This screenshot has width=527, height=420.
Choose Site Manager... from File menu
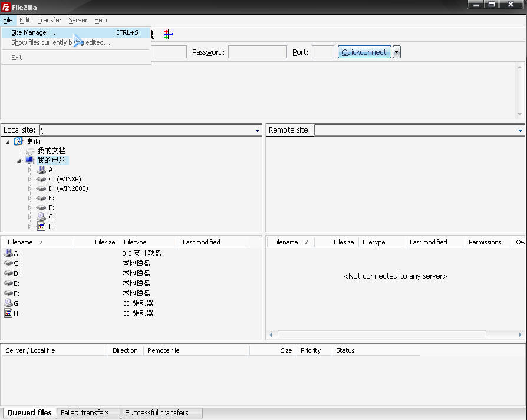(75, 32)
